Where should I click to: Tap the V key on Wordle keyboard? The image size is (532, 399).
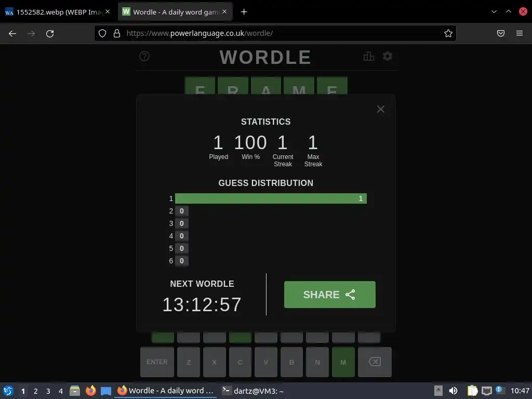click(266, 362)
